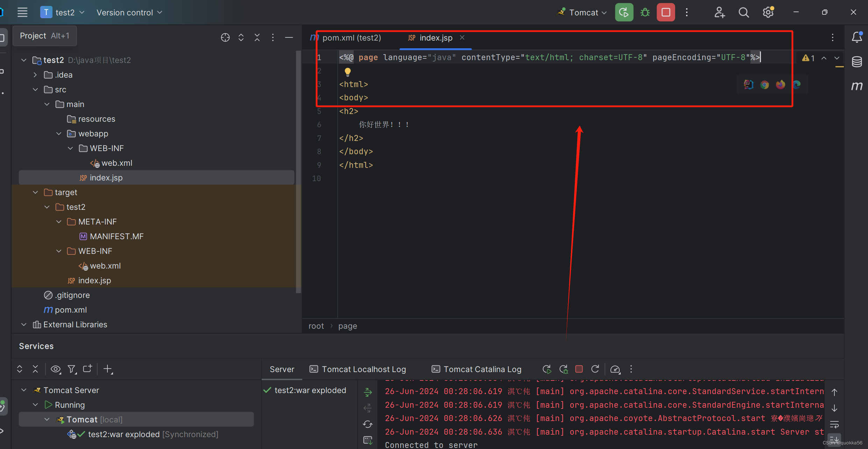Screen dimensions: 868x449
Task: Open IDE settings gear
Action: pos(768,12)
